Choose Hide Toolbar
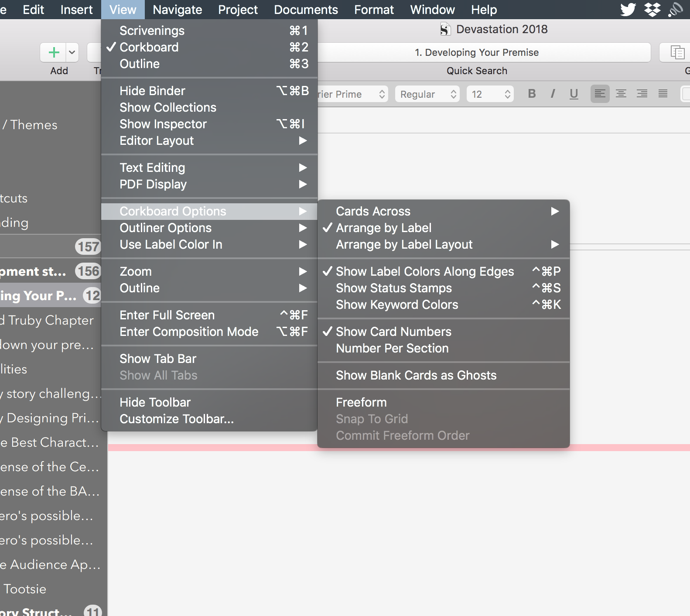The height and width of the screenshot is (616, 690). click(209, 402)
